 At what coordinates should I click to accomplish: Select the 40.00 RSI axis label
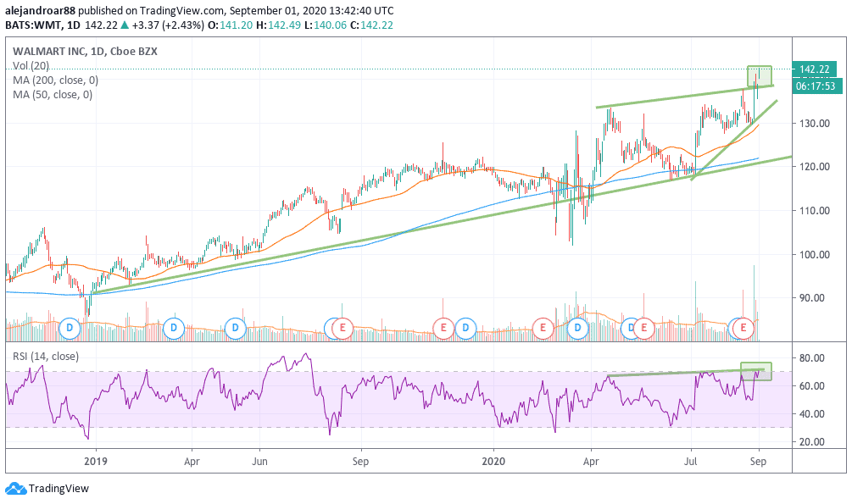[812, 414]
